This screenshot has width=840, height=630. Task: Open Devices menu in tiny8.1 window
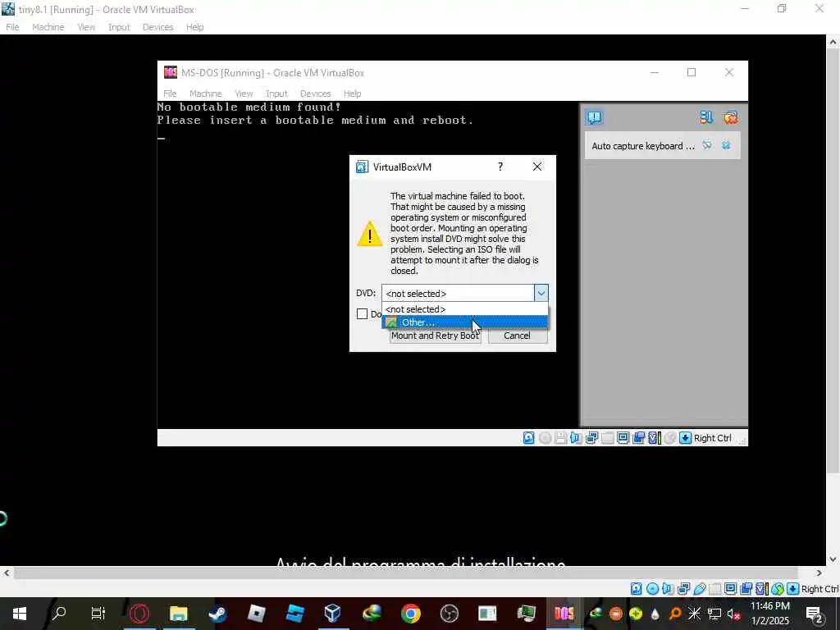tap(157, 27)
